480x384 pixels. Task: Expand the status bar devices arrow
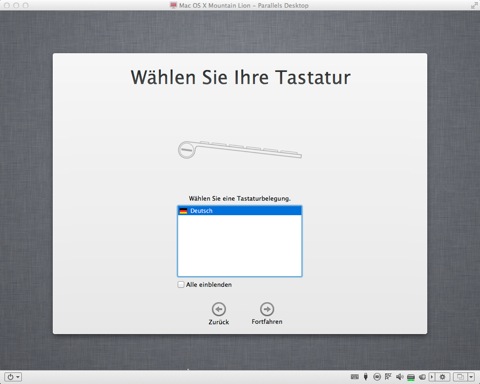point(432,377)
